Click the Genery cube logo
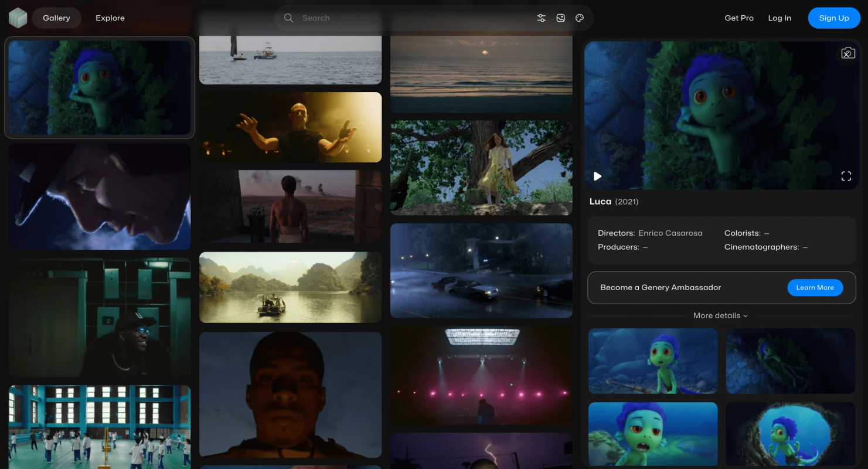This screenshot has width=868, height=469. 18,18
